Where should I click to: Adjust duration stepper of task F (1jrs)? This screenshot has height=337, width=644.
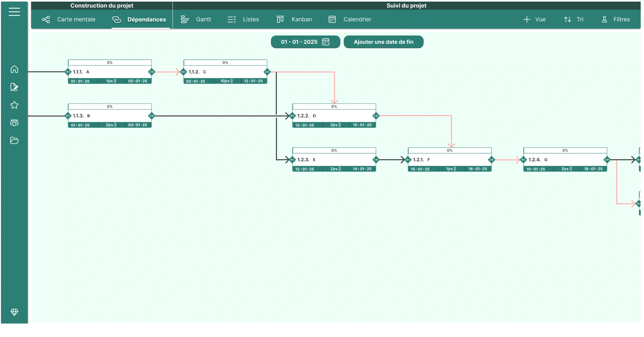[x=455, y=169]
